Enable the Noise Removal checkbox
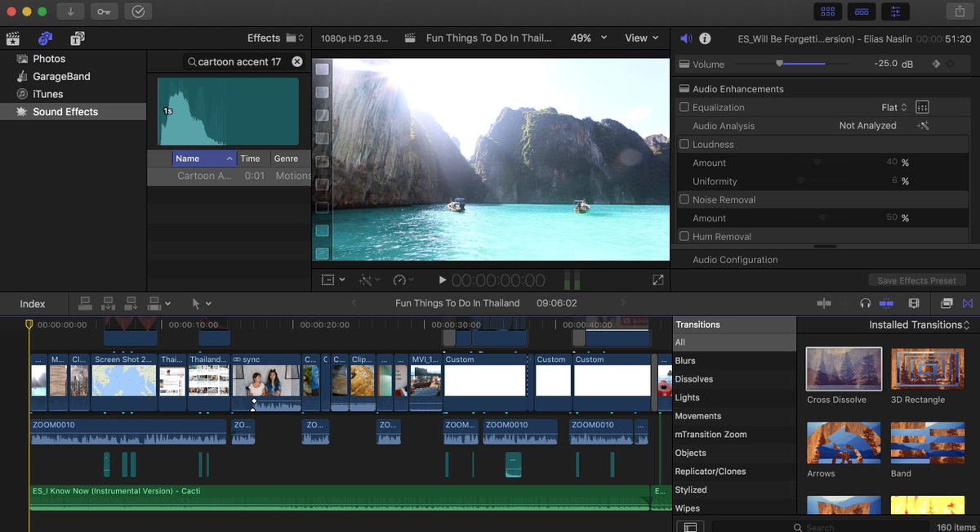Viewport: 980px width, 532px height. (x=684, y=199)
